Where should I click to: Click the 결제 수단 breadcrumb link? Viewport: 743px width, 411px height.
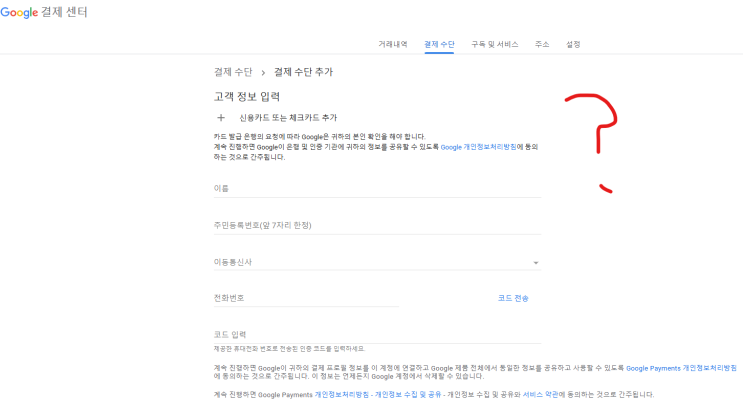tap(233, 72)
